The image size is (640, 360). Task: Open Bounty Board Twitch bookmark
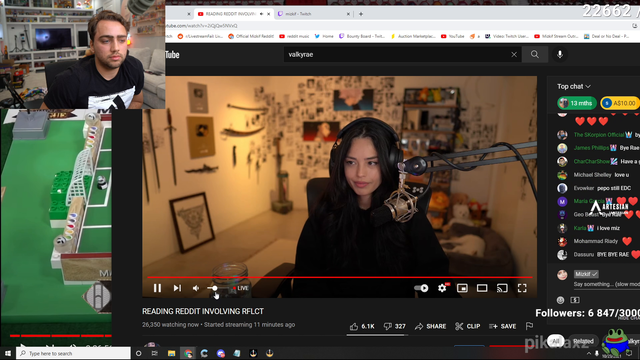[362, 36]
